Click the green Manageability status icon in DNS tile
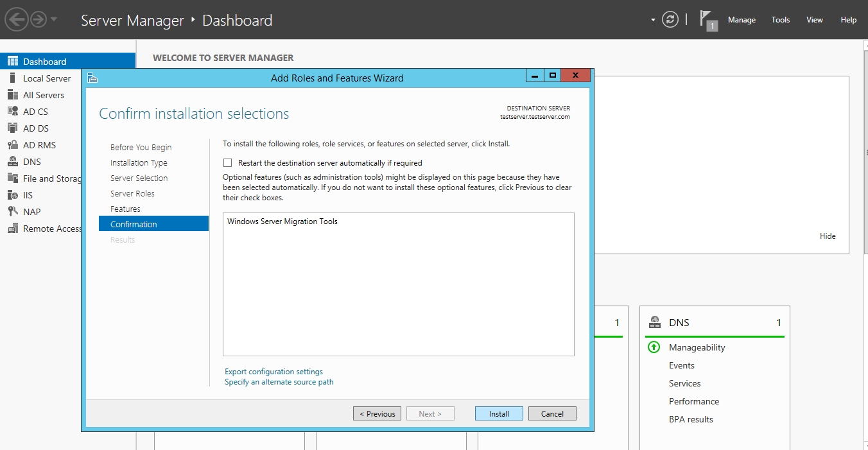Viewport: 868px width, 450px height. 654,347
